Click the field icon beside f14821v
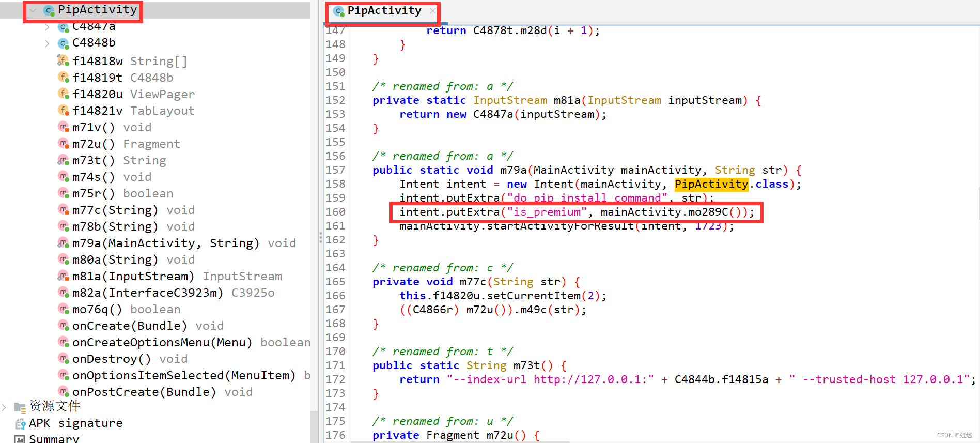The image size is (980, 443). click(x=63, y=111)
